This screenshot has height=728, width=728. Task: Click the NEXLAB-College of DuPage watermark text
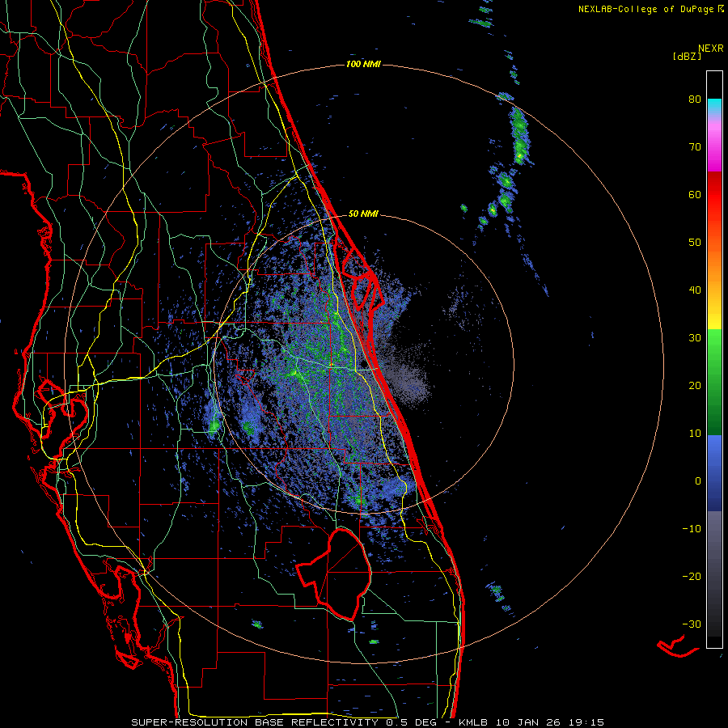tap(650, 9)
